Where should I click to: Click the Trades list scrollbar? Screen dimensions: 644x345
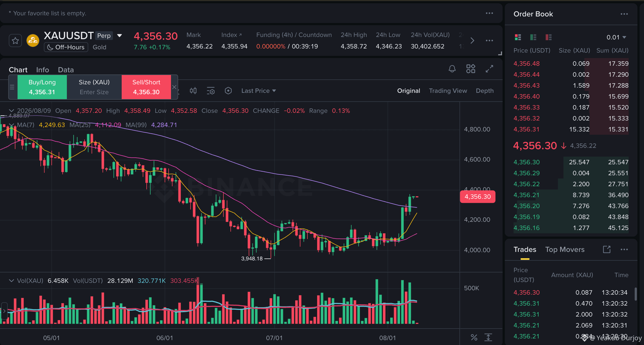(x=636, y=294)
